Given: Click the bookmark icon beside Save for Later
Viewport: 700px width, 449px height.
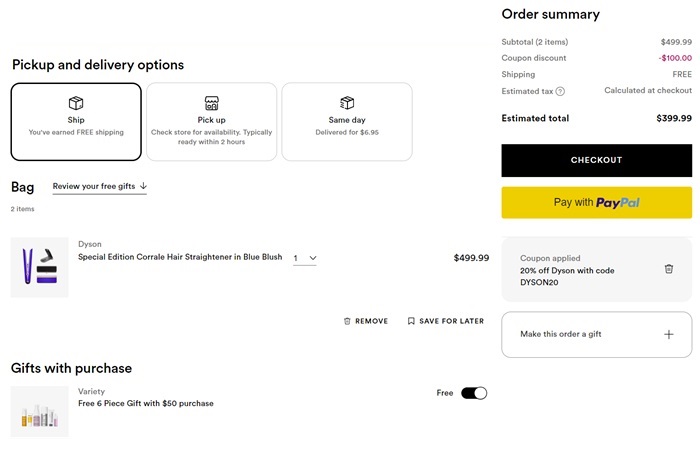Looking at the screenshot, I should (411, 321).
